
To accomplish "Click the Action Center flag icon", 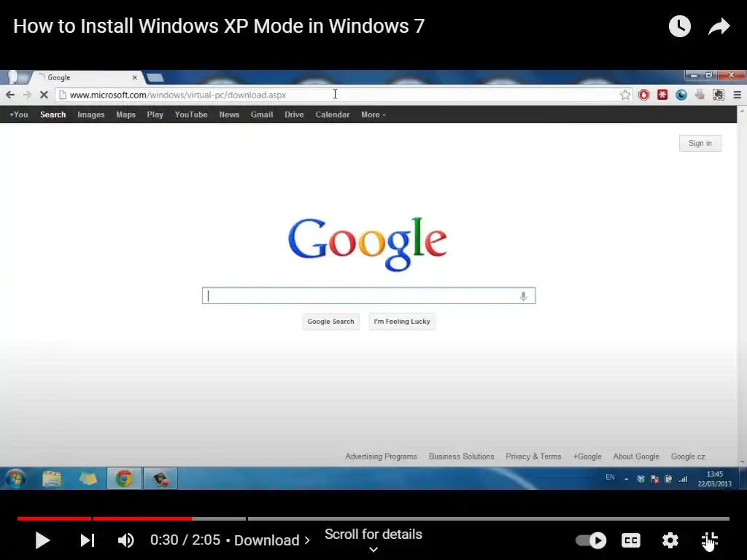I will pos(654,479).
